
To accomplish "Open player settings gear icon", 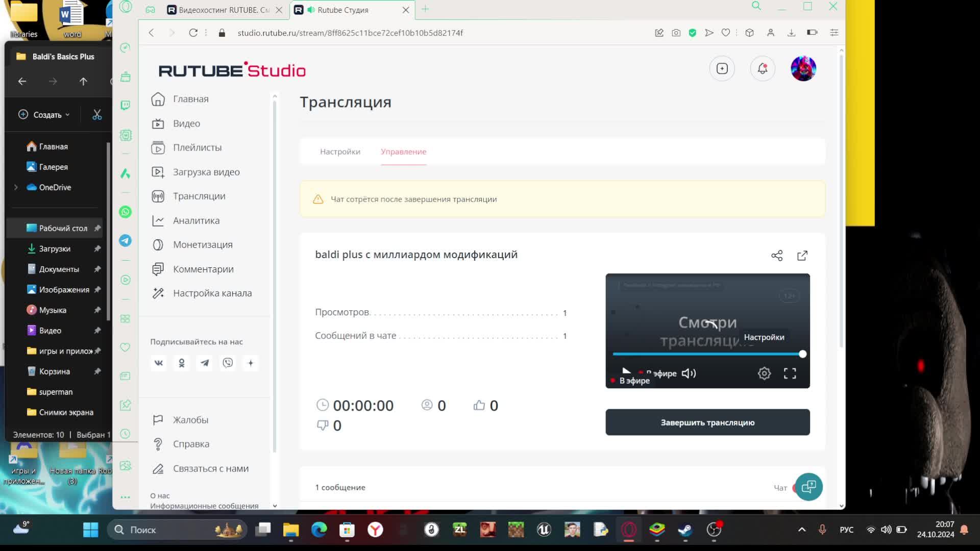I will pos(764,373).
